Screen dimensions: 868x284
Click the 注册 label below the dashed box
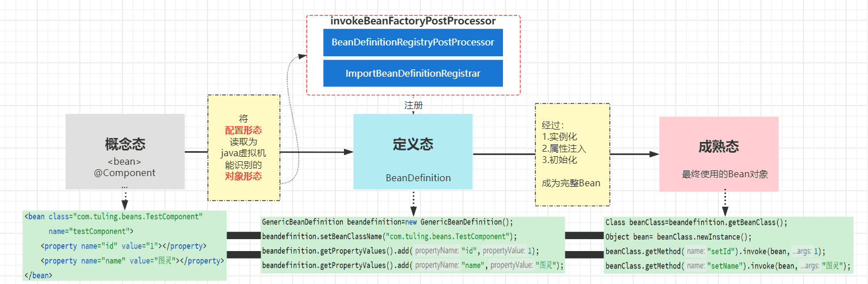tap(413, 105)
